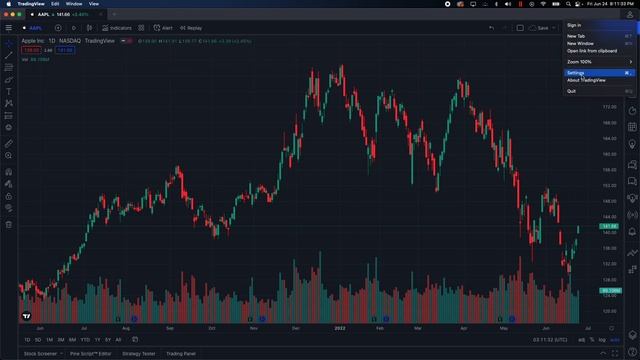Screen dimensions: 640x360
Task: Select the ruler measure tool
Action: click(9, 143)
